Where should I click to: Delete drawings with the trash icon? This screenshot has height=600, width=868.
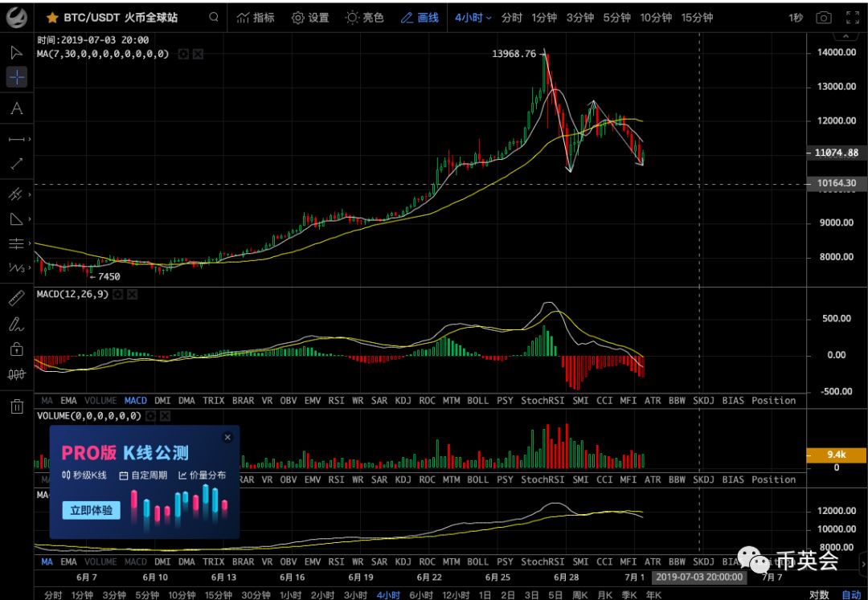point(17,406)
